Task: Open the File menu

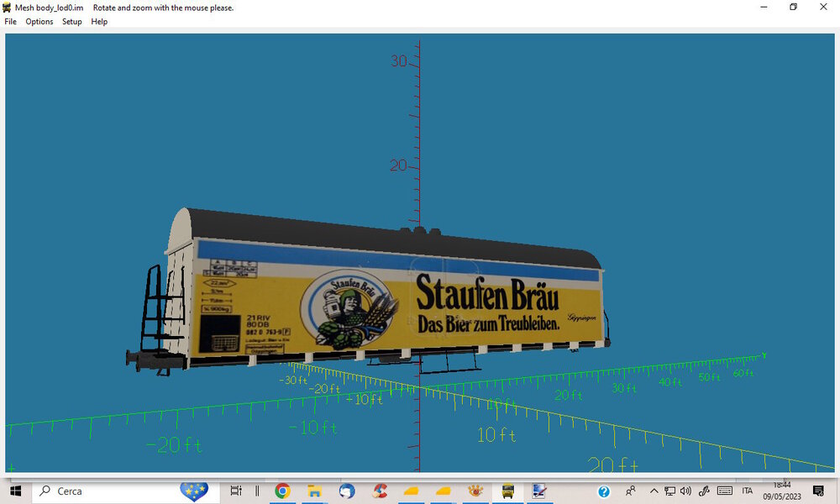Action: (10, 22)
